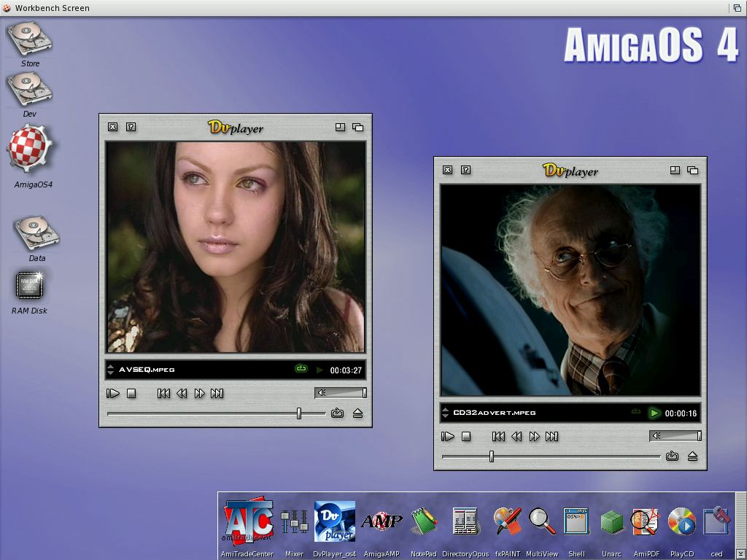Open NotePad from the dock
This screenshot has height=560, width=747.
click(x=424, y=521)
